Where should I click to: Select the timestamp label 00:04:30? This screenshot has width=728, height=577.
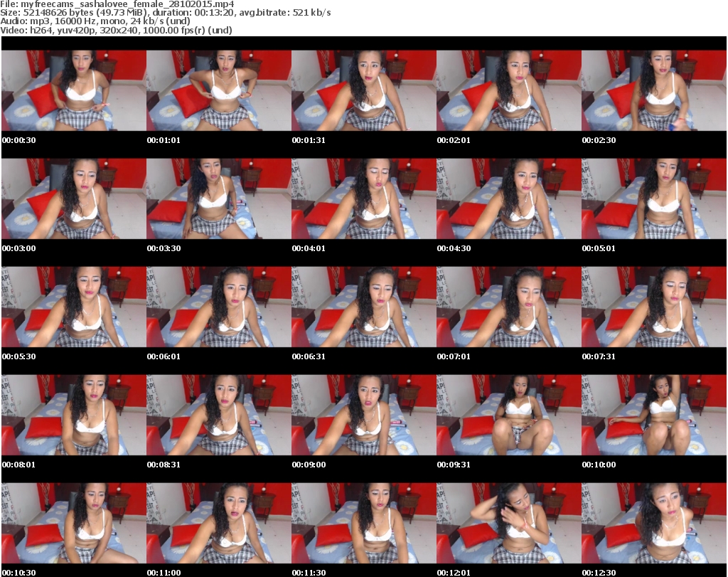[x=454, y=248]
